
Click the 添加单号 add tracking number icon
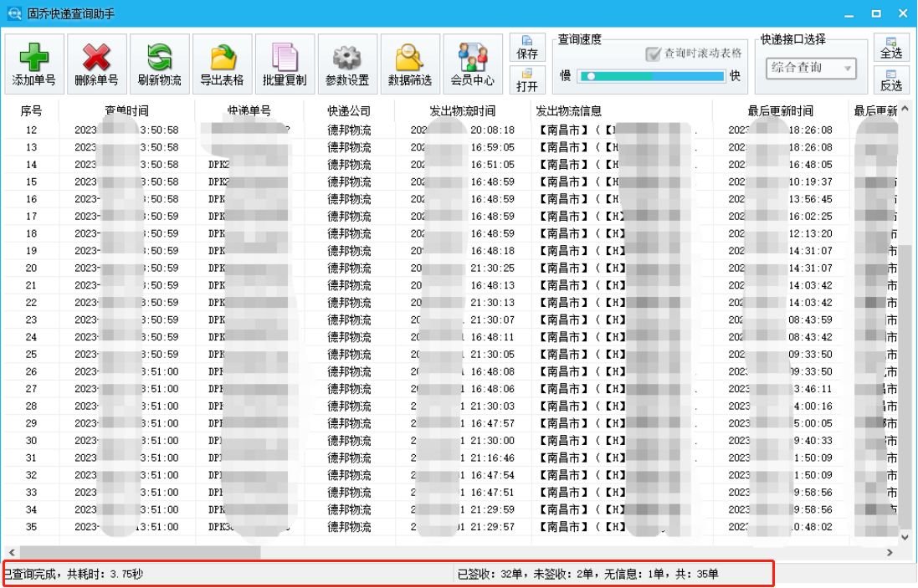[x=34, y=63]
